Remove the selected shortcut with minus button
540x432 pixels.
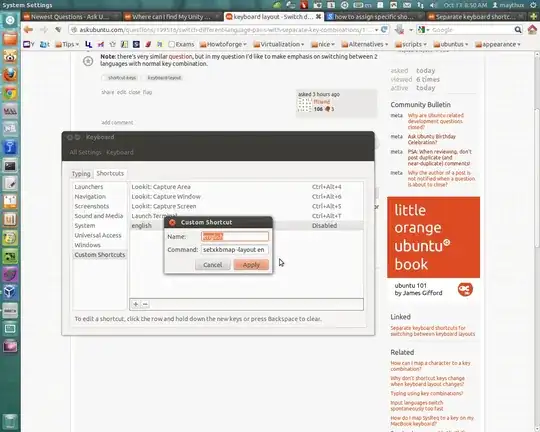point(145,304)
